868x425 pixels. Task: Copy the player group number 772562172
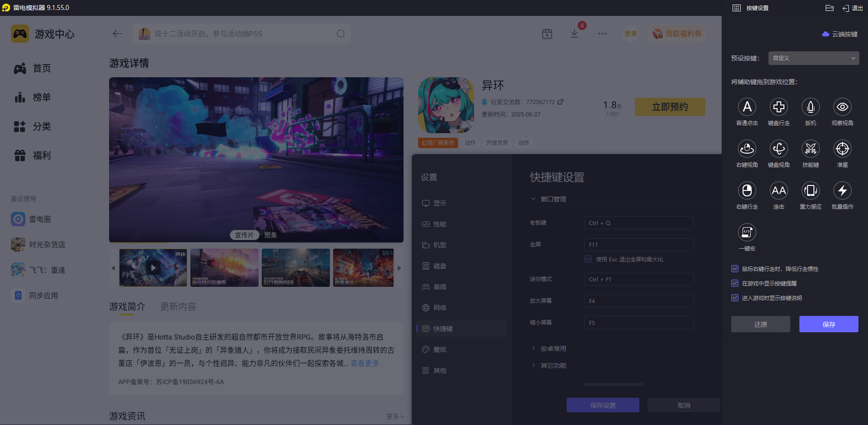pos(560,102)
